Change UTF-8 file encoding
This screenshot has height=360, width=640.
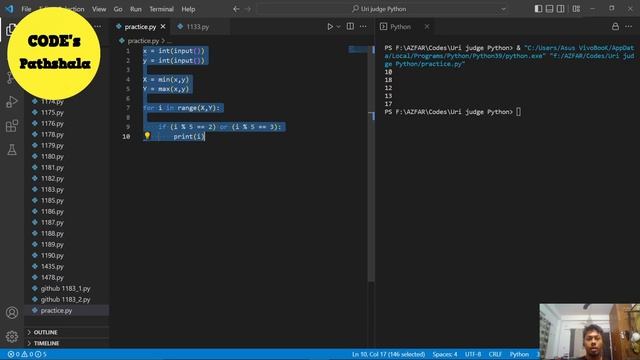(473, 354)
